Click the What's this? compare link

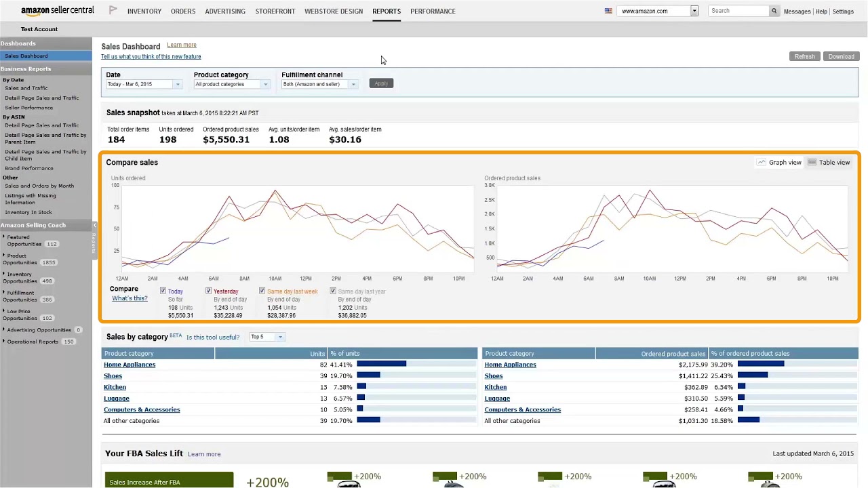click(x=130, y=298)
